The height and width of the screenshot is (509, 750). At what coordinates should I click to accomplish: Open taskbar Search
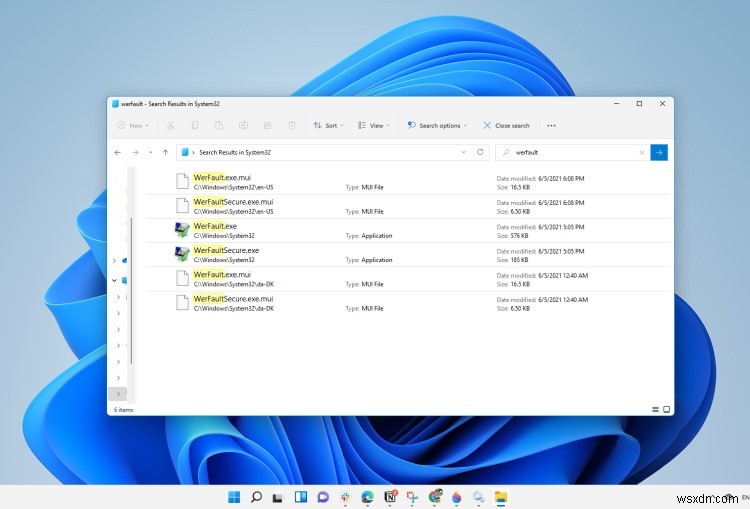(x=256, y=497)
